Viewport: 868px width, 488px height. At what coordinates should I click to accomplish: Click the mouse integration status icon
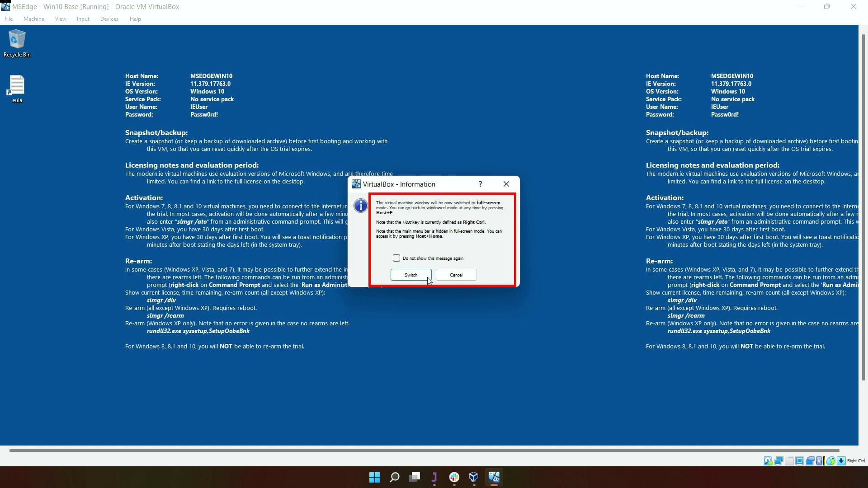(831, 460)
